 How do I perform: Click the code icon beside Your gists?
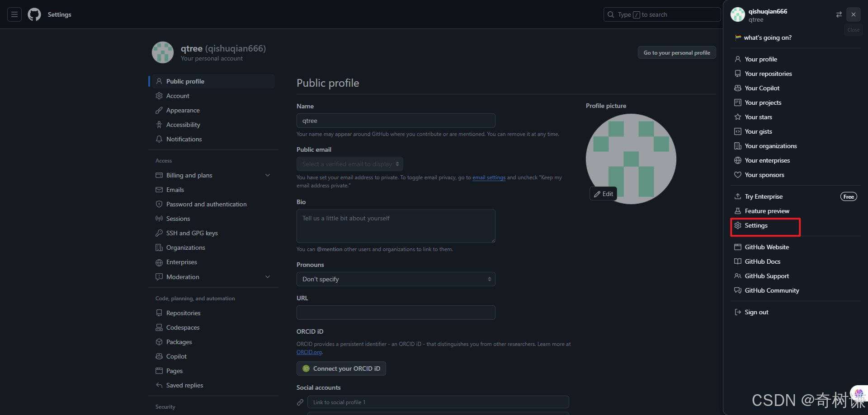pos(738,131)
